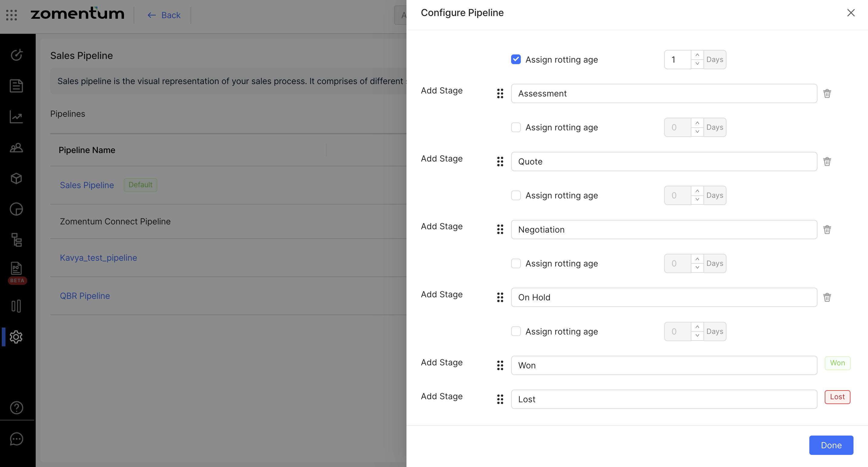Delete the Assessment stage with trash icon
This screenshot has height=467, width=868.
827,93
